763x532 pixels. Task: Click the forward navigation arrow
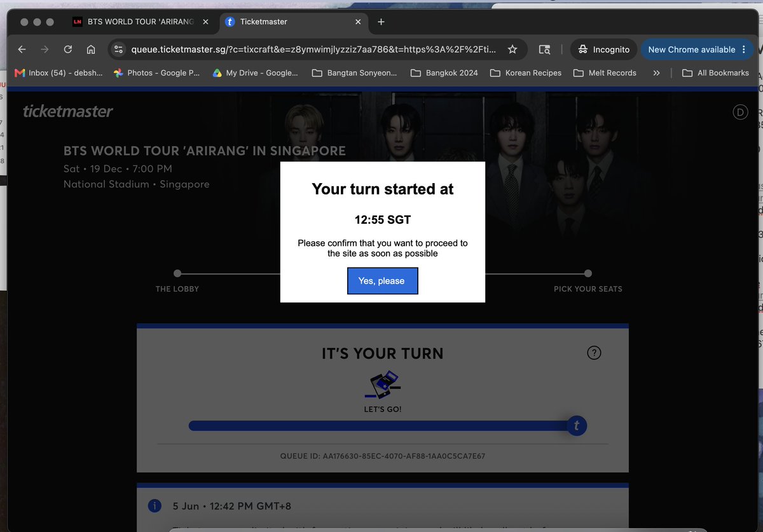pos(45,50)
